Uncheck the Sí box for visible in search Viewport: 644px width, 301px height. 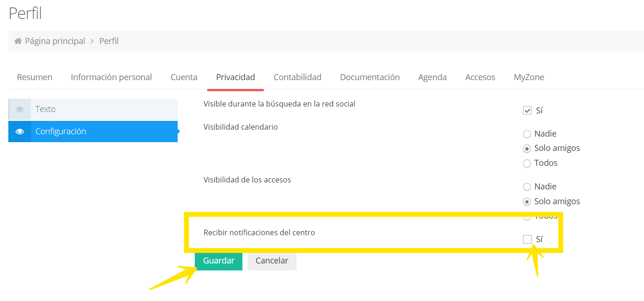pos(527,111)
